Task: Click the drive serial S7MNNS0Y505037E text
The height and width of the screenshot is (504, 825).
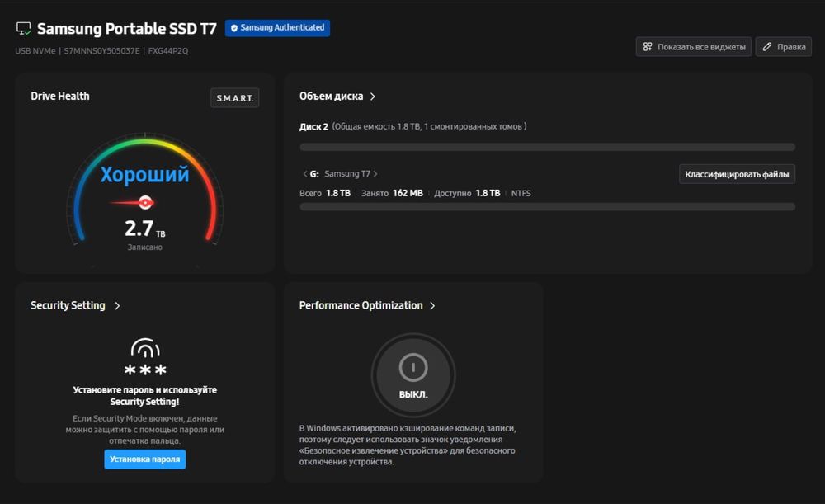Action: pos(101,51)
